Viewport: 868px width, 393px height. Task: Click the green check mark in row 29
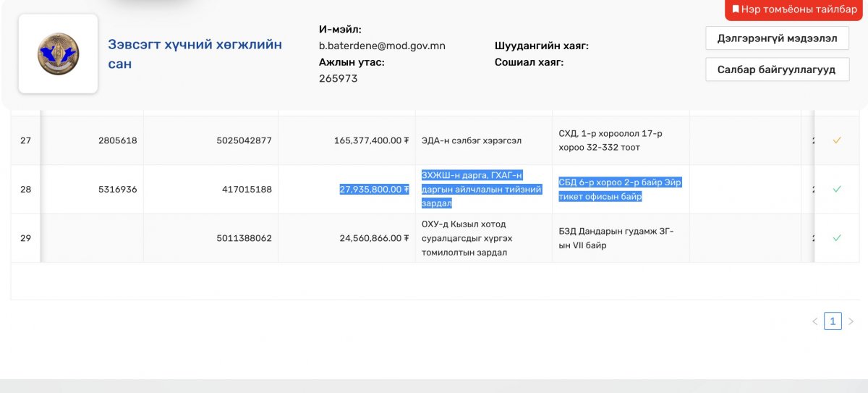837,238
